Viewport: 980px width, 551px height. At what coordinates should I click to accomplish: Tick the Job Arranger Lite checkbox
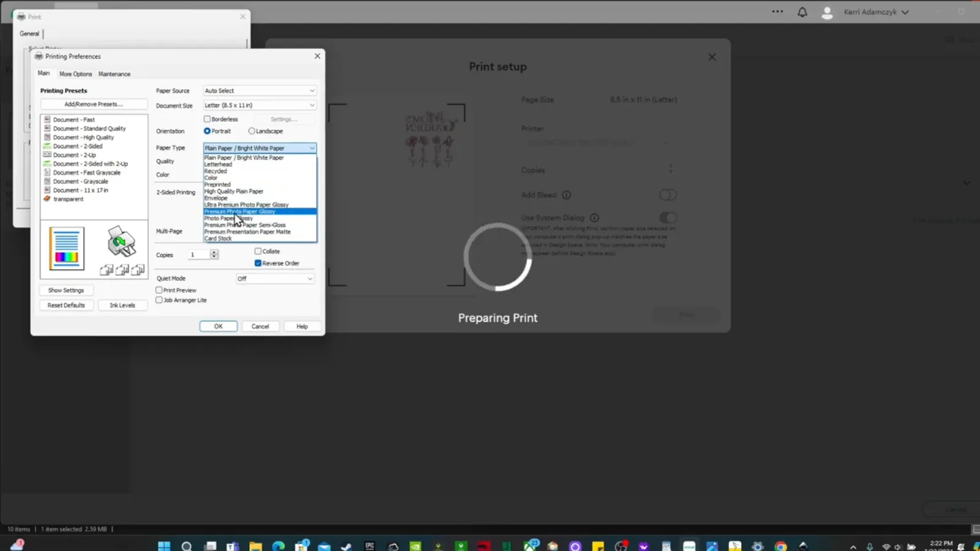point(159,300)
